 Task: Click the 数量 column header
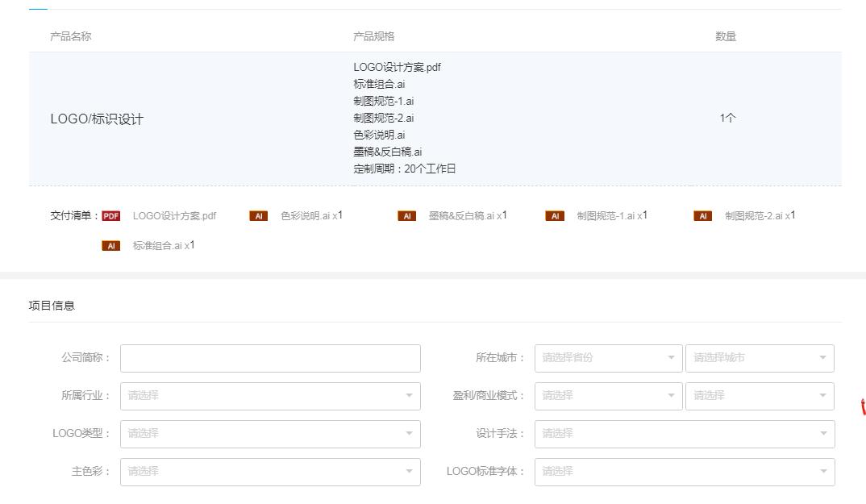(726, 36)
